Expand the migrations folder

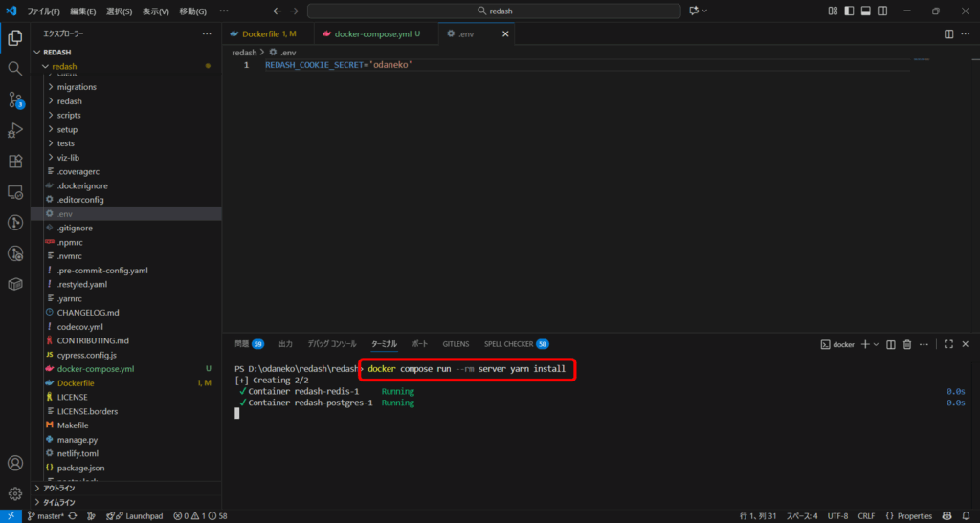tap(77, 87)
